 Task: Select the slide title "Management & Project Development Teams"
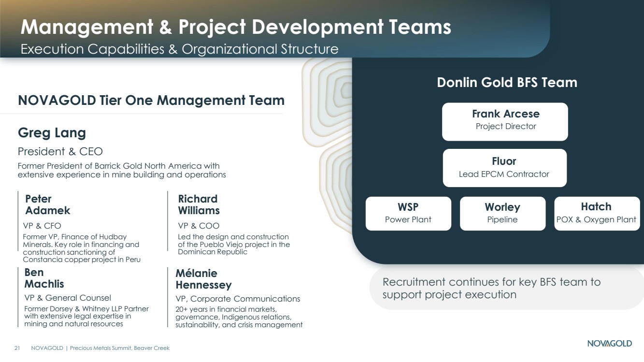coord(236,28)
